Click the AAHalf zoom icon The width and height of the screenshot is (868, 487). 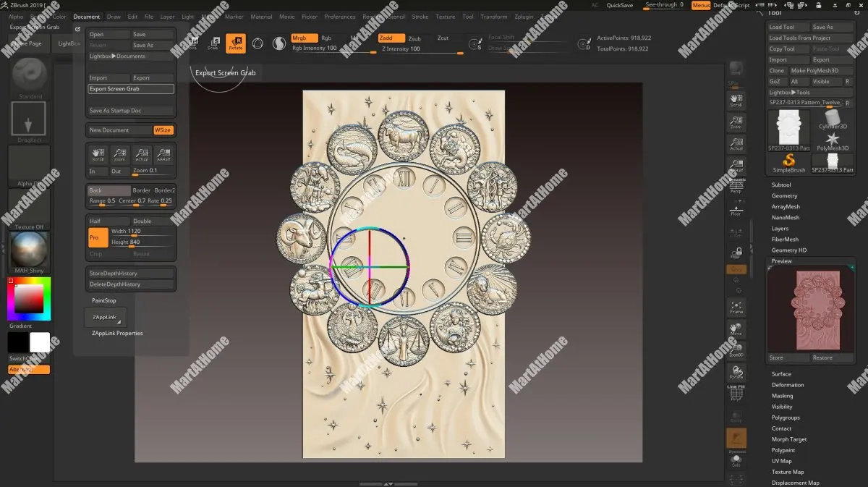pos(164,154)
